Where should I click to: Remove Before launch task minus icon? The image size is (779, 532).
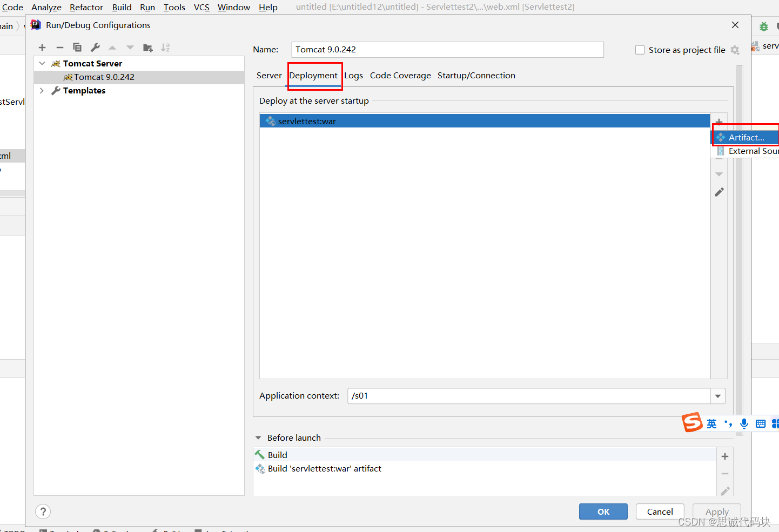click(x=725, y=474)
